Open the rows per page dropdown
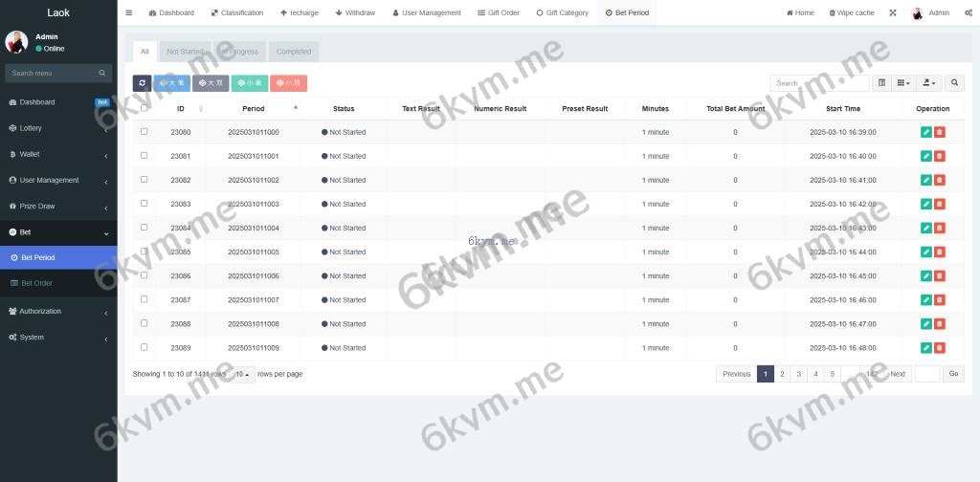The height and width of the screenshot is (482, 980). (243, 374)
